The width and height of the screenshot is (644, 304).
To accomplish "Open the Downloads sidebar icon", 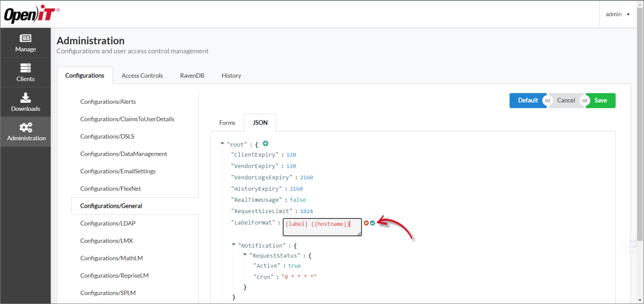I will 25,102.
